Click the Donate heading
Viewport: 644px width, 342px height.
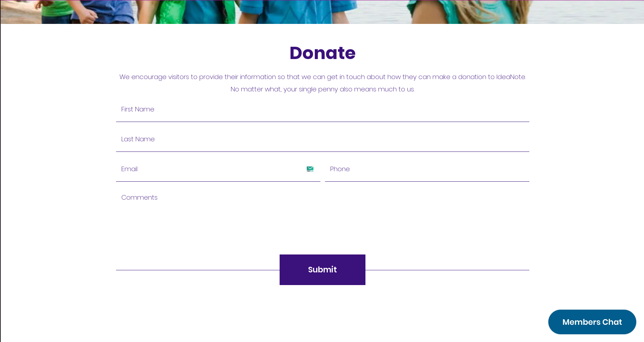(x=323, y=53)
